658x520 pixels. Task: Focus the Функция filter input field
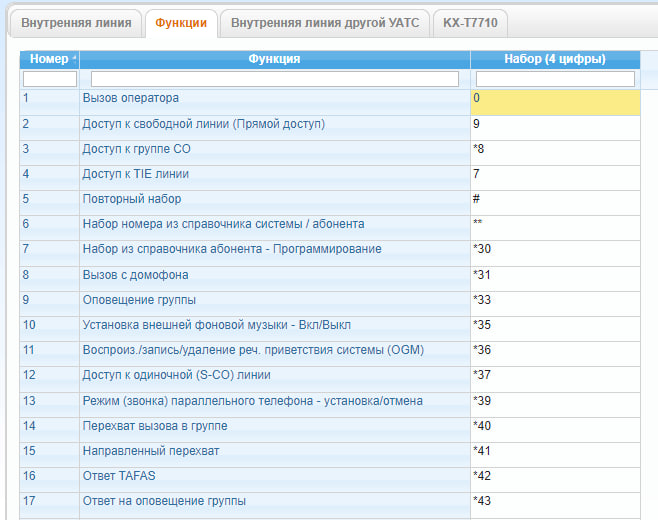[274, 79]
